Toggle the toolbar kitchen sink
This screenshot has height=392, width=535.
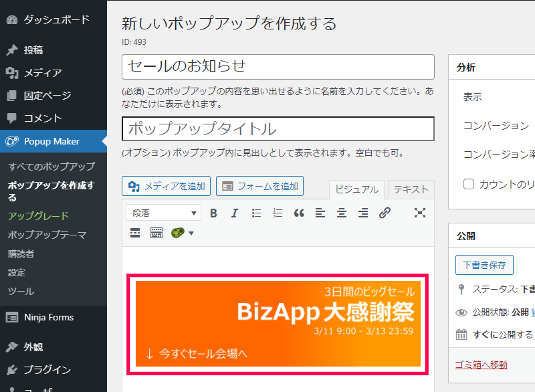(x=156, y=233)
